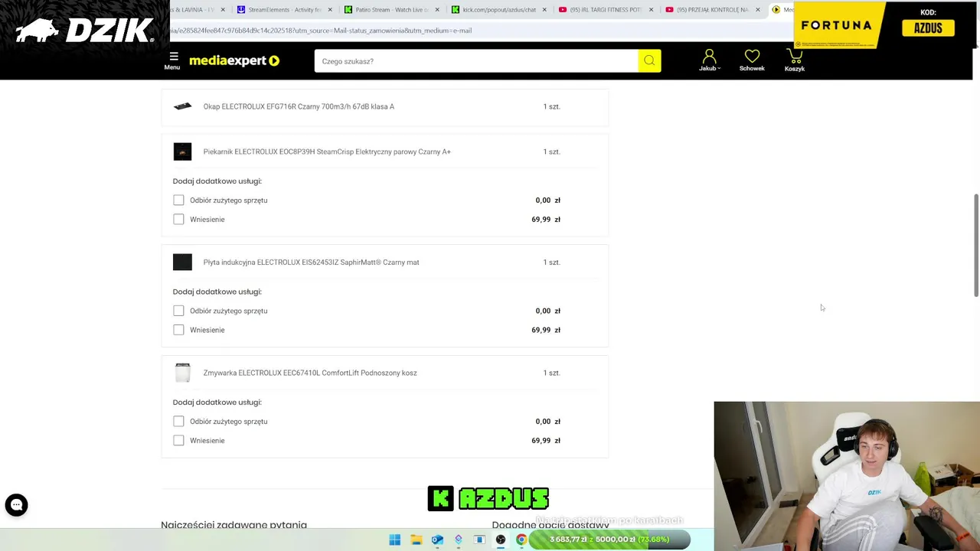Viewport: 980px width, 551px height.
Task: Open Płyta indukcyjna ELECTROLUX EIS62453IZ link
Action: tap(311, 262)
